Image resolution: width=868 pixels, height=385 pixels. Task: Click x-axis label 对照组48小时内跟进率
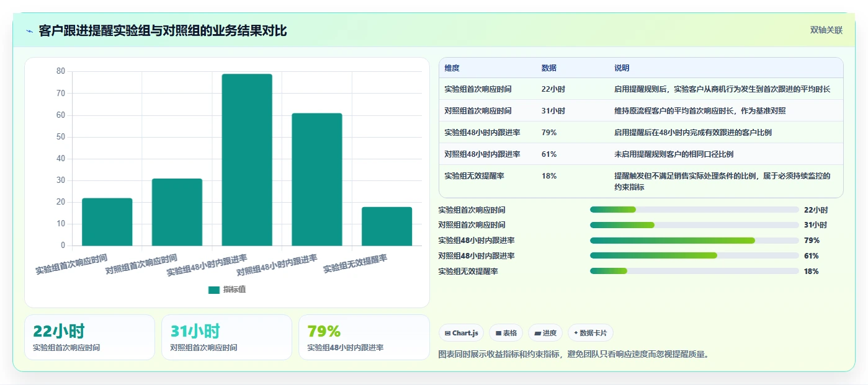click(277, 265)
